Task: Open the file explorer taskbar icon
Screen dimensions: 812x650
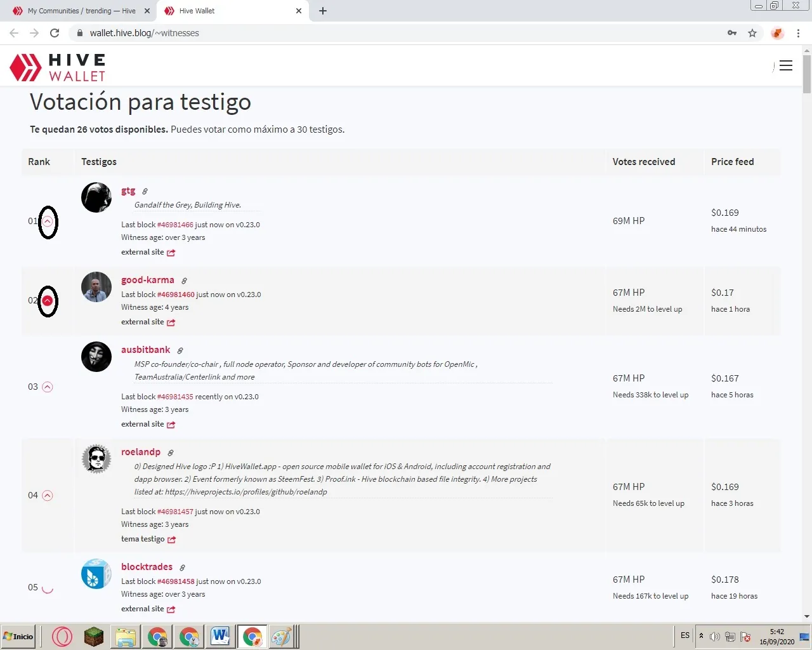Action: pyautogui.click(x=126, y=637)
